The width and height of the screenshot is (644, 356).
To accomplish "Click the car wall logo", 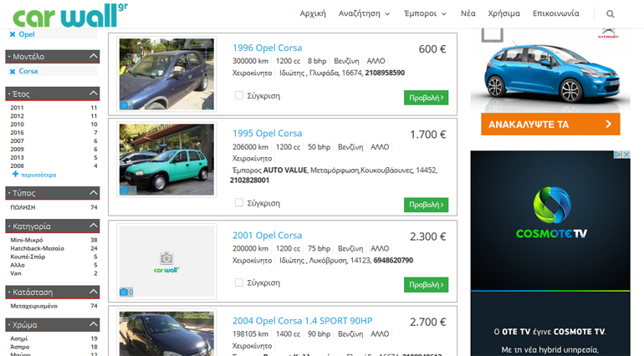I will pos(70,16).
